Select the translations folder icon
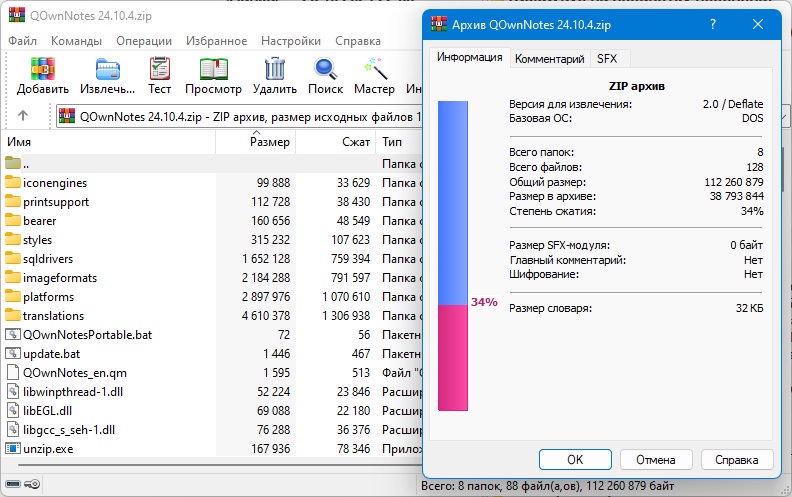The height and width of the screenshot is (497, 792). coord(13,315)
